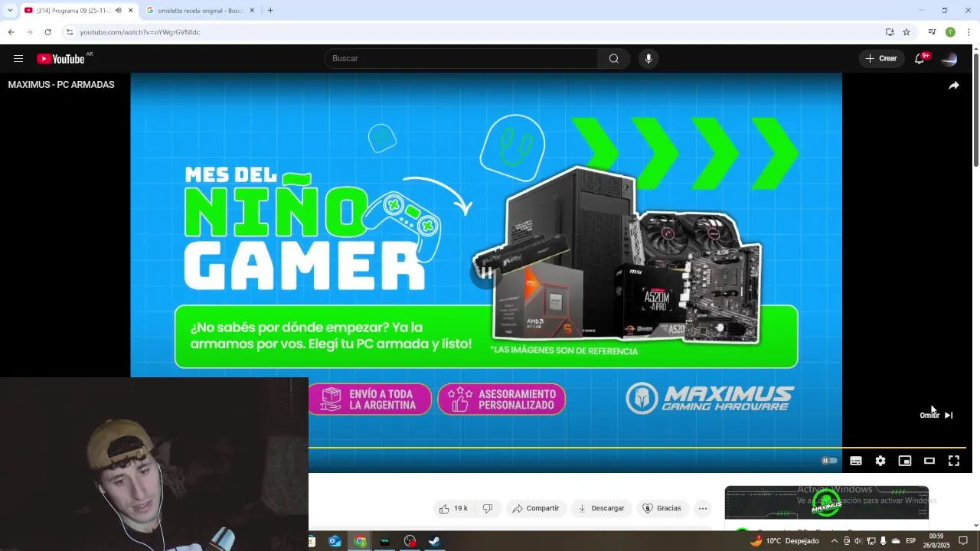The height and width of the screenshot is (551, 980).
Task: Go to the YouTube home logo
Action: pos(61,59)
